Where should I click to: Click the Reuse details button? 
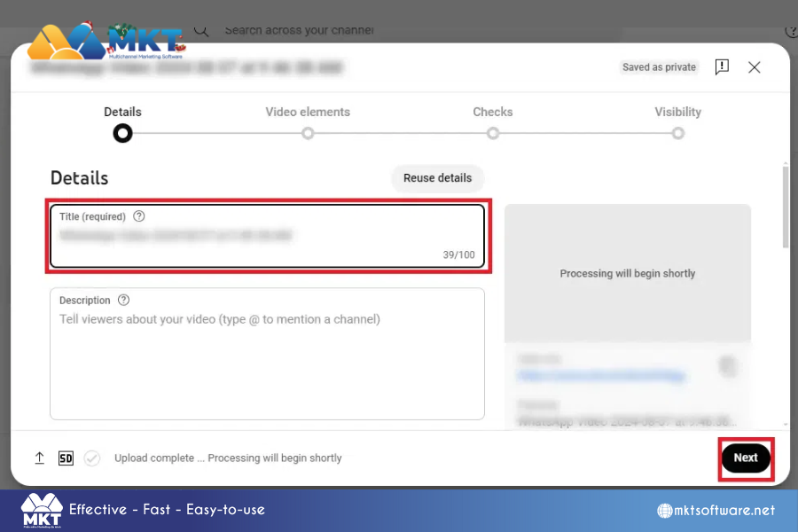coord(437,178)
